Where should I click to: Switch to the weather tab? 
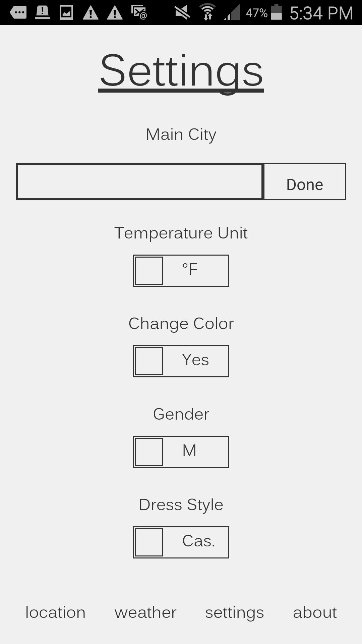(x=145, y=612)
